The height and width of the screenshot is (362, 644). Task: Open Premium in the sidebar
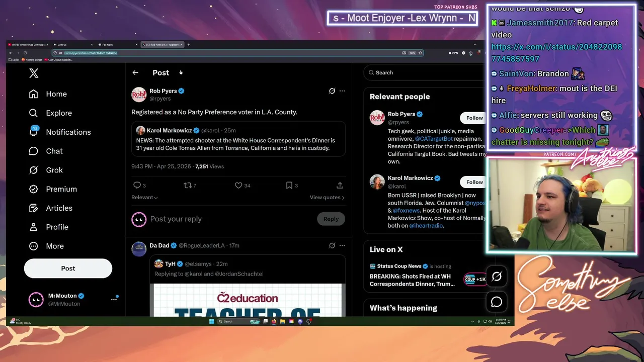53,189
